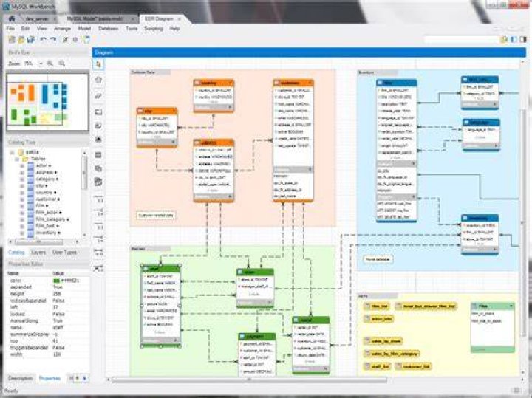Go to the Home tab icon
The width and height of the screenshot is (532, 398).
point(12,18)
